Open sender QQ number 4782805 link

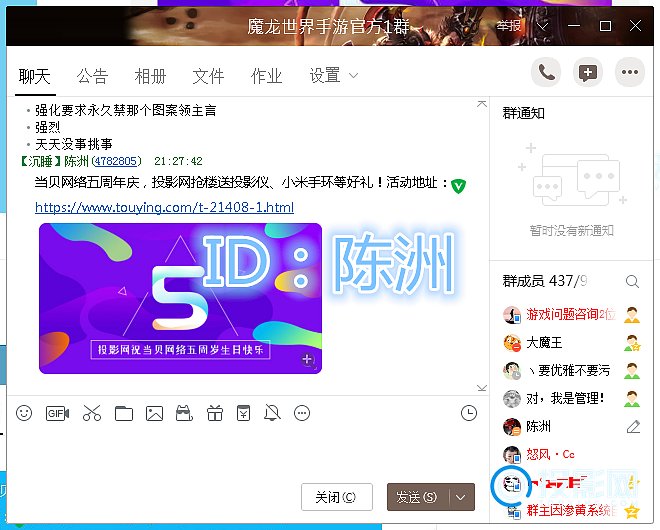point(116,161)
